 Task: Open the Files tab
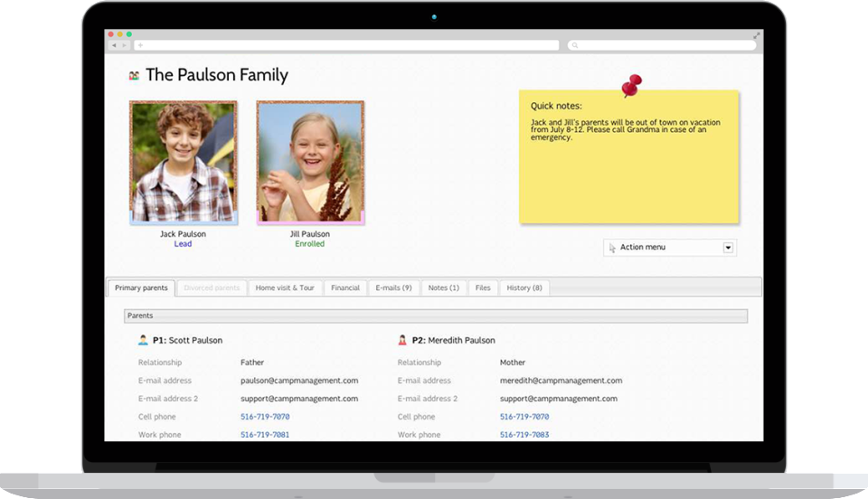483,287
